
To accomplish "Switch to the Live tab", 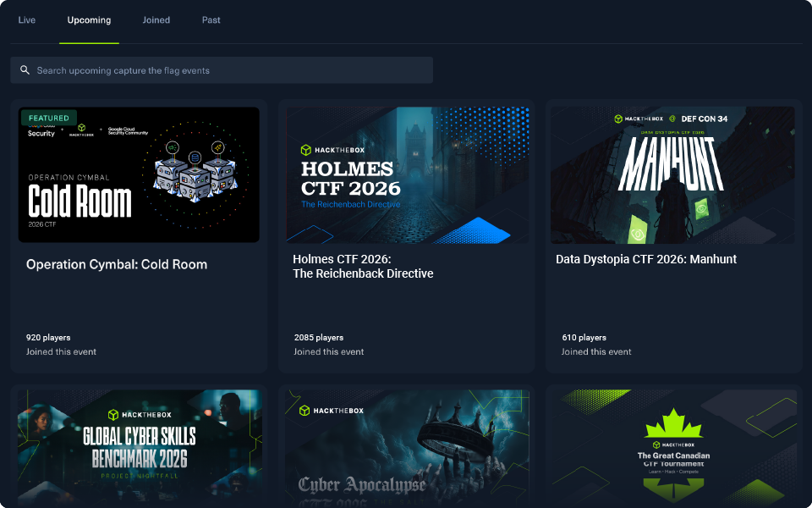I will [x=27, y=20].
